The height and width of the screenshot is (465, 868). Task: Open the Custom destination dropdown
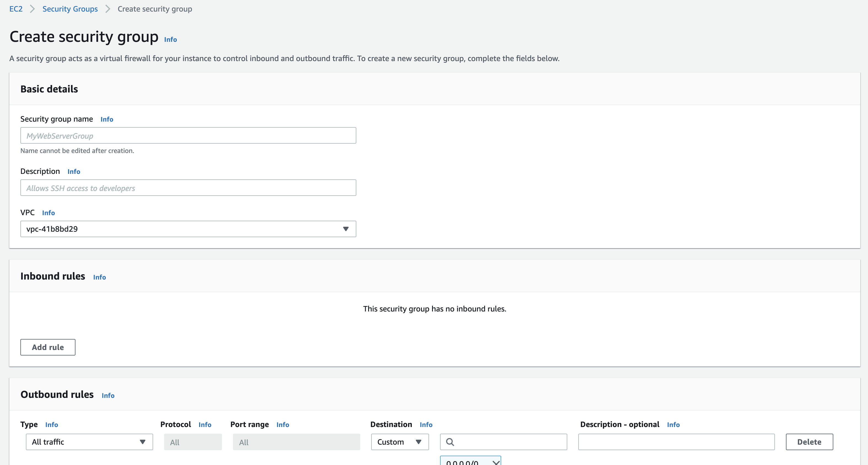pyautogui.click(x=400, y=442)
